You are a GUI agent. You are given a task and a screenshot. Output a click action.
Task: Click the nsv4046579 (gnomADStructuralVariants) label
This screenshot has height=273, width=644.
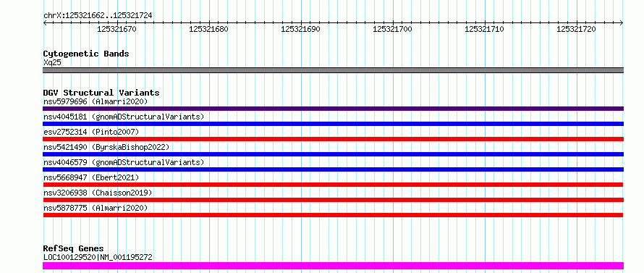click(x=124, y=162)
